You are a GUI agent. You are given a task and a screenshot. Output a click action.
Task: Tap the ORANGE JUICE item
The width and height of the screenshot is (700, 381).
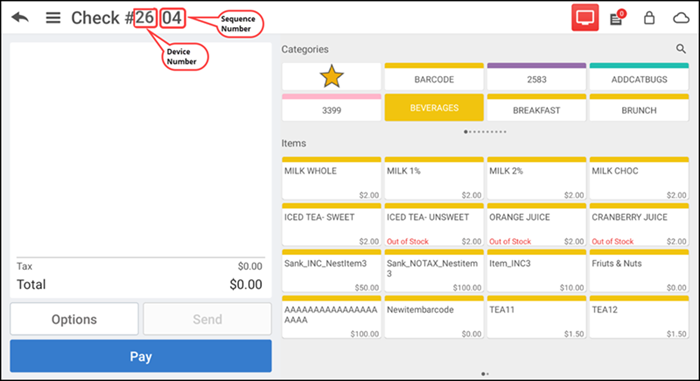537,225
